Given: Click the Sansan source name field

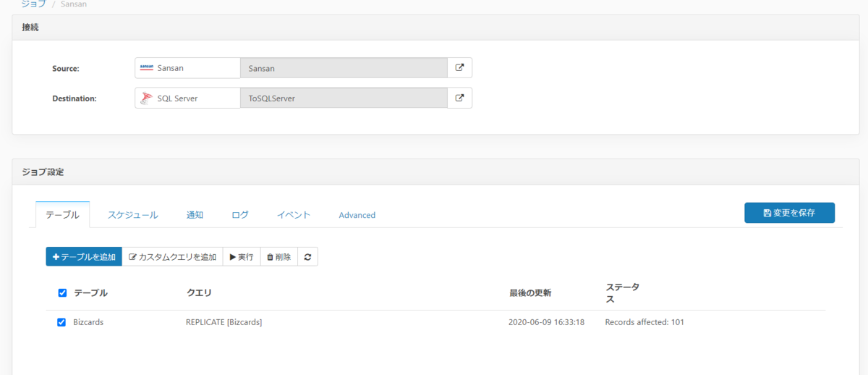Looking at the screenshot, I should [x=344, y=68].
